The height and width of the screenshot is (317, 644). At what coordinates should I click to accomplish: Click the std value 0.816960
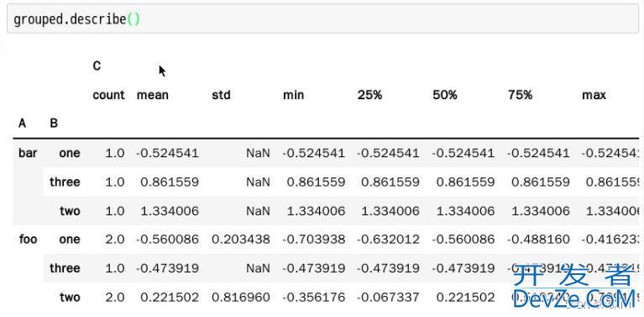click(x=241, y=297)
